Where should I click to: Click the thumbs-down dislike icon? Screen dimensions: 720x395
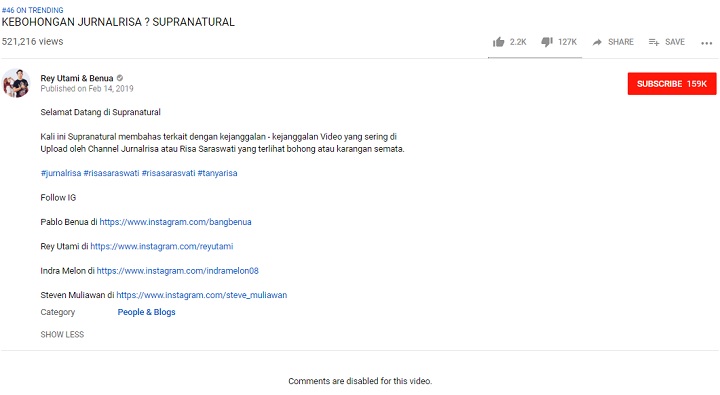547,42
